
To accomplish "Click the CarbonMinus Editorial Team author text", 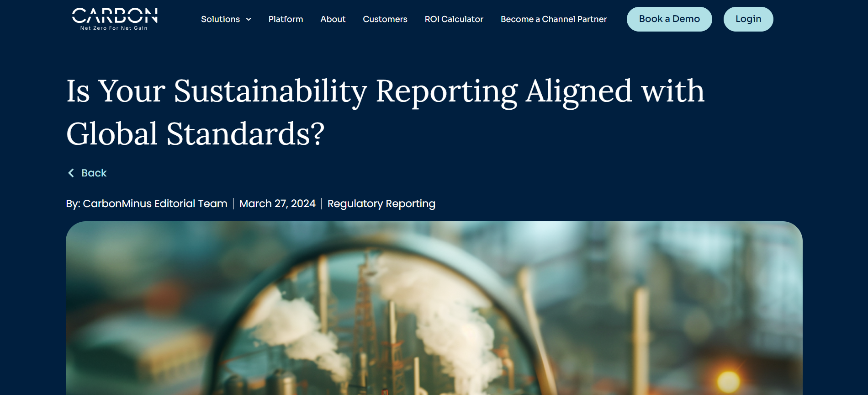I will pyautogui.click(x=155, y=203).
